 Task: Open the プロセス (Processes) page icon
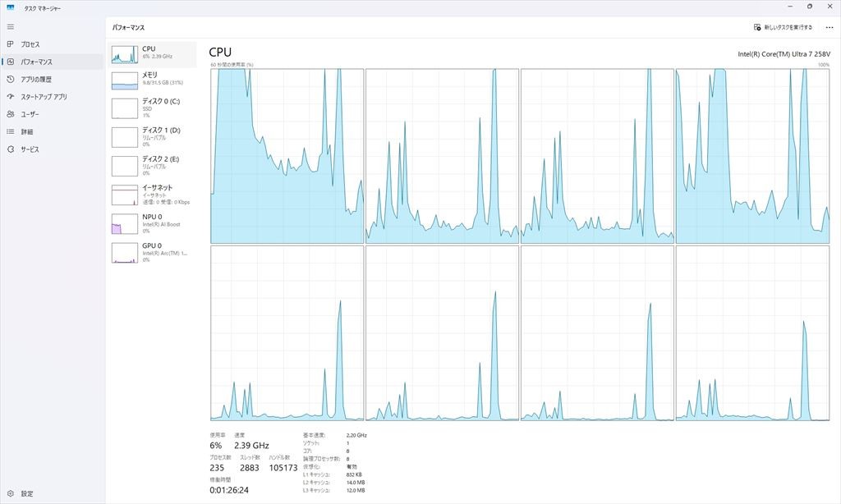pos(10,44)
